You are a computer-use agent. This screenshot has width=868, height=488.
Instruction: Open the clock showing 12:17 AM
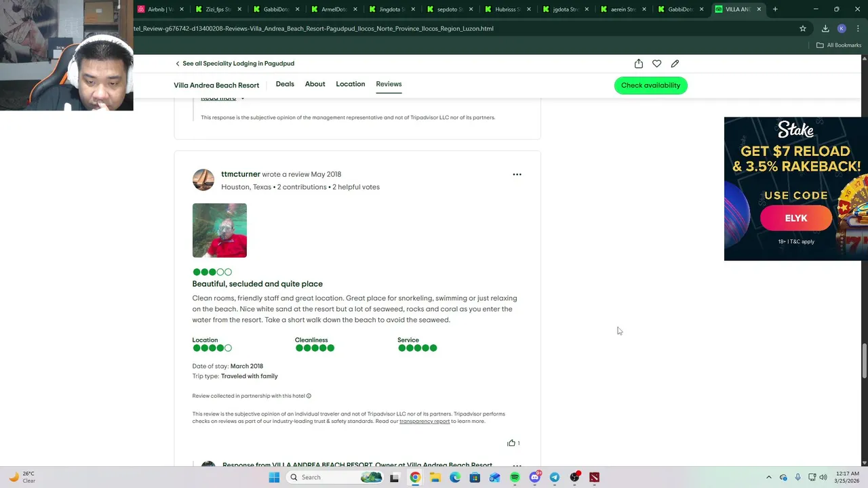(x=846, y=477)
